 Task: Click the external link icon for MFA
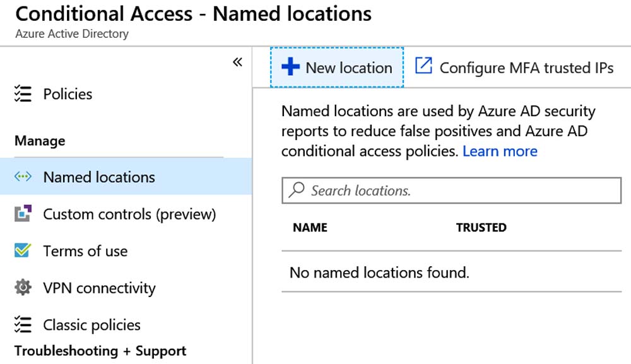[x=423, y=66]
